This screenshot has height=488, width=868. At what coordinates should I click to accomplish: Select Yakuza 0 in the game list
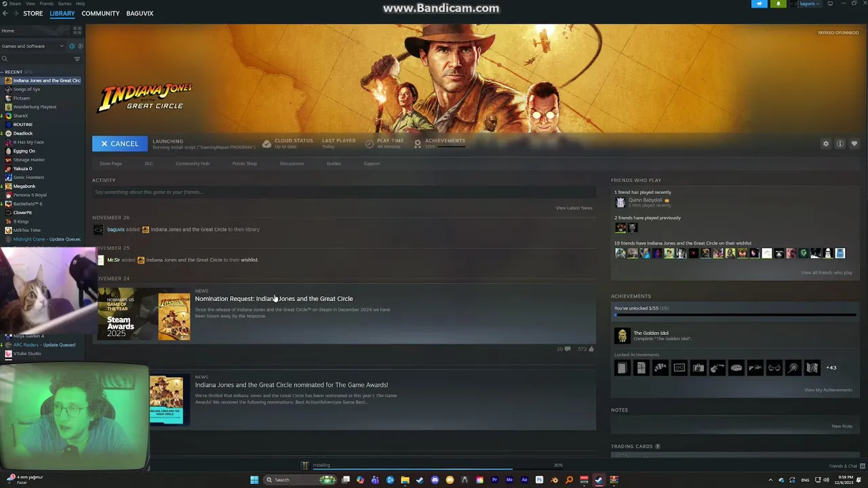pos(22,169)
